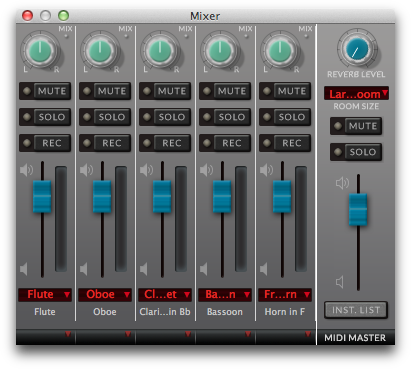Expand the bottom red arrow under Flute
Viewport: 411px width, 369px height.
(68, 334)
